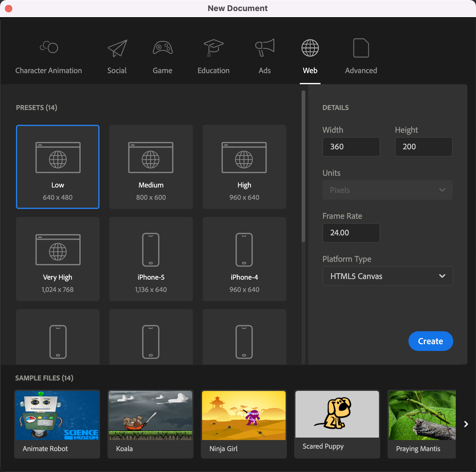Select the High 960 x 640 preset
Viewport: 476px width, 472px height.
244,167
